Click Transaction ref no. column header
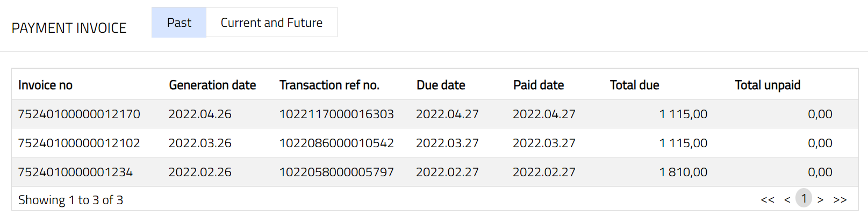Screen dimensions: 868x223 pos(329,85)
